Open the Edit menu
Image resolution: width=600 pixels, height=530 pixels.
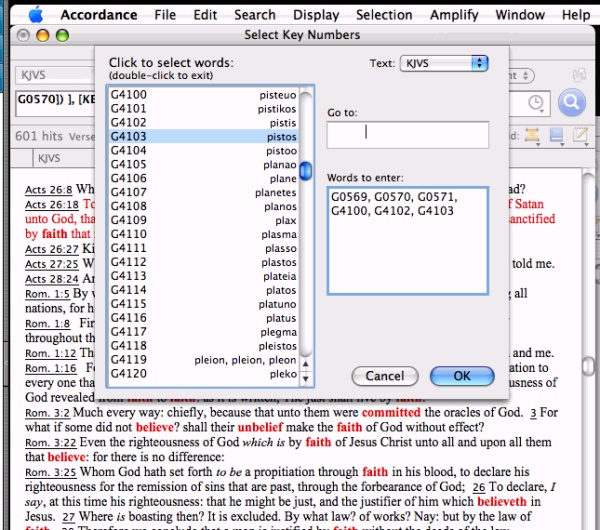point(205,15)
